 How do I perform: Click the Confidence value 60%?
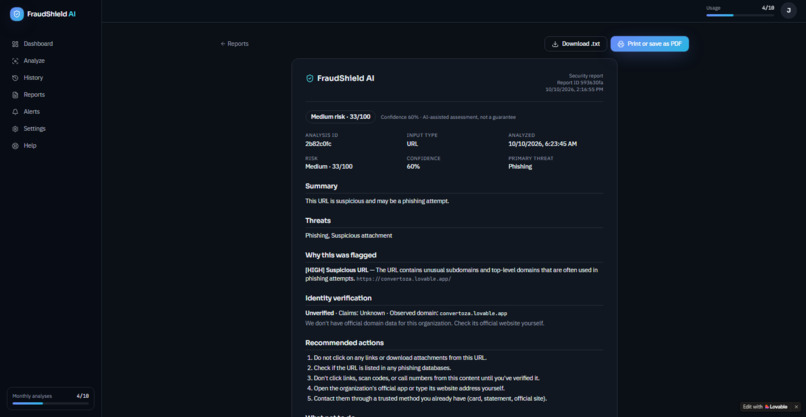click(413, 167)
